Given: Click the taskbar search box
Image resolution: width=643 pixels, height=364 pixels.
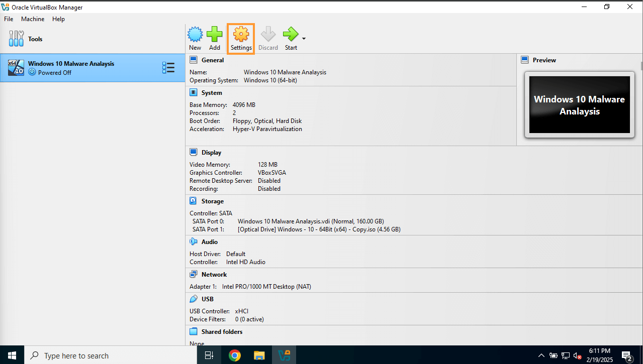Looking at the screenshot, I should 111,355.
